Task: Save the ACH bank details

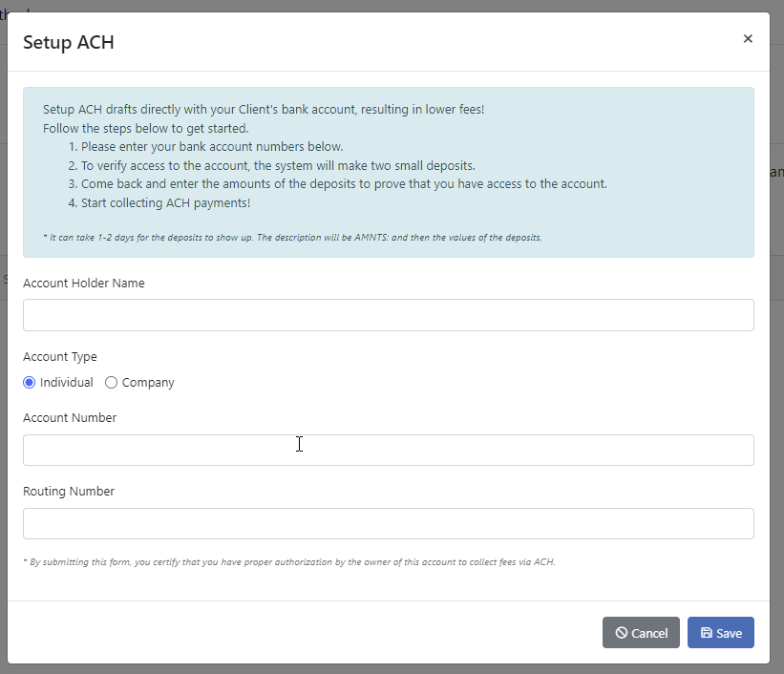Action: pyautogui.click(x=721, y=633)
